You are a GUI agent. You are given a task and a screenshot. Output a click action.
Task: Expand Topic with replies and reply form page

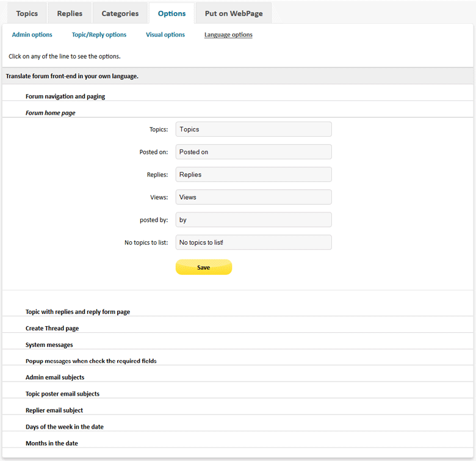(78, 311)
